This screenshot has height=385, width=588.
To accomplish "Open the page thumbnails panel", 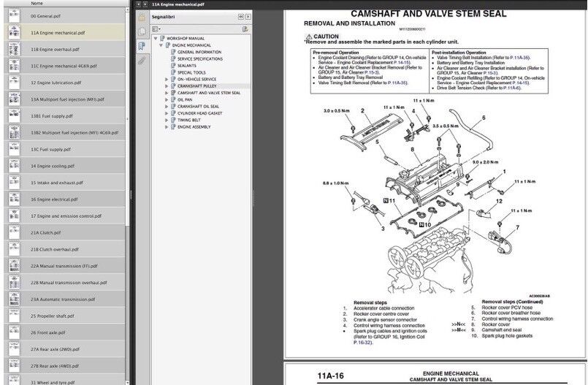I will (x=142, y=31).
